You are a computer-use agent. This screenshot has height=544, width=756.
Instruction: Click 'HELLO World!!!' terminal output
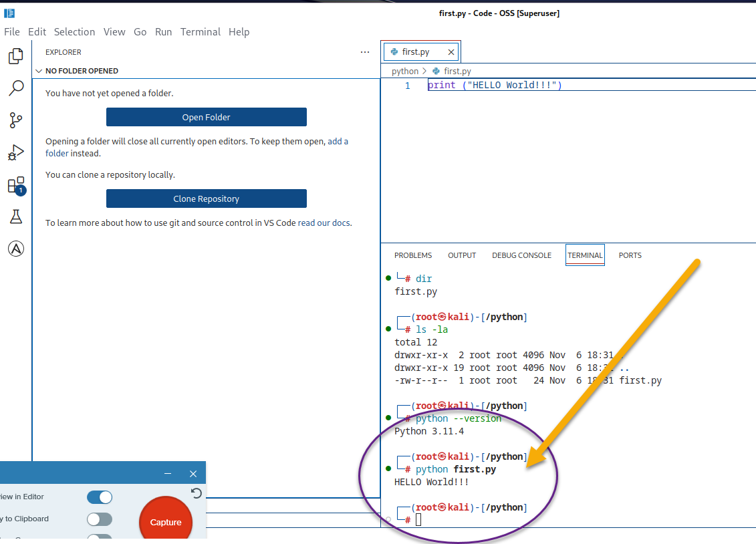coord(431,482)
